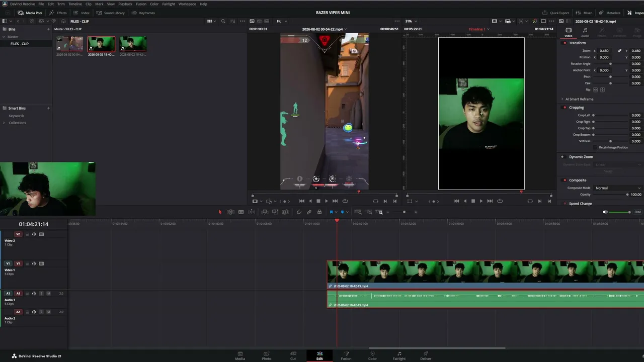Image resolution: width=644 pixels, height=362 pixels.
Task: Click the blue Marker icon in the toolbar
Action: pos(342,212)
